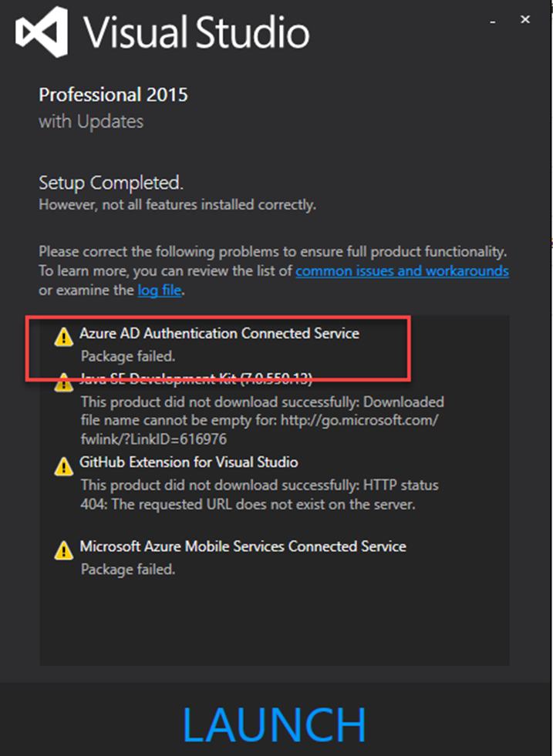This screenshot has width=553, height=756.
Task: Open the common issues and workarounds link
Action: click(x=402, y=271)
